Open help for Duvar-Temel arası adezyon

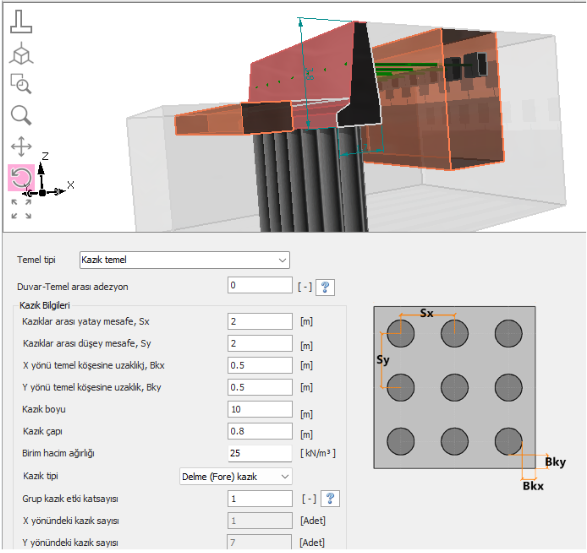(x=325, y=287)
